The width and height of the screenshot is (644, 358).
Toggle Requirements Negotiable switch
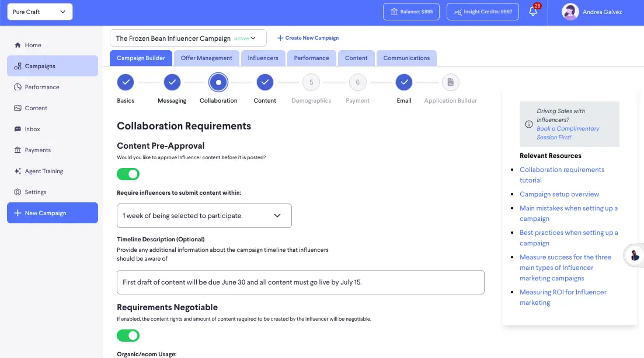(x=128, y=336)
